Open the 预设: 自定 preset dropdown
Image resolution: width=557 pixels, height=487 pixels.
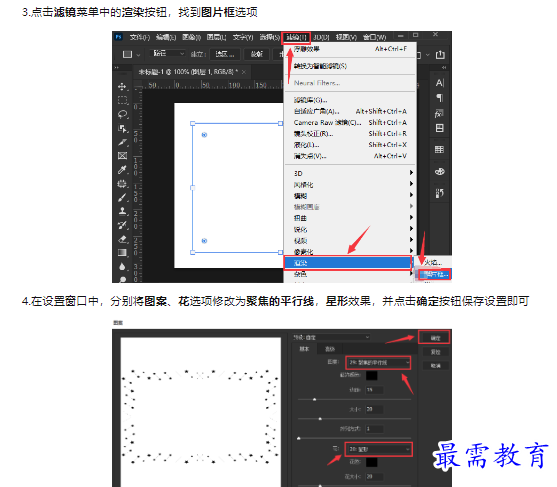point(331,337)
